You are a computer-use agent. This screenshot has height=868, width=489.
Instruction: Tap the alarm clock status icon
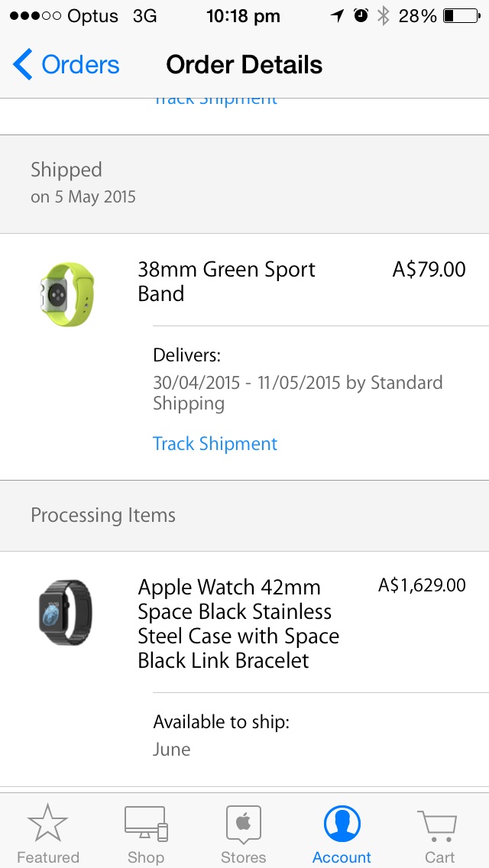[361, 16]
